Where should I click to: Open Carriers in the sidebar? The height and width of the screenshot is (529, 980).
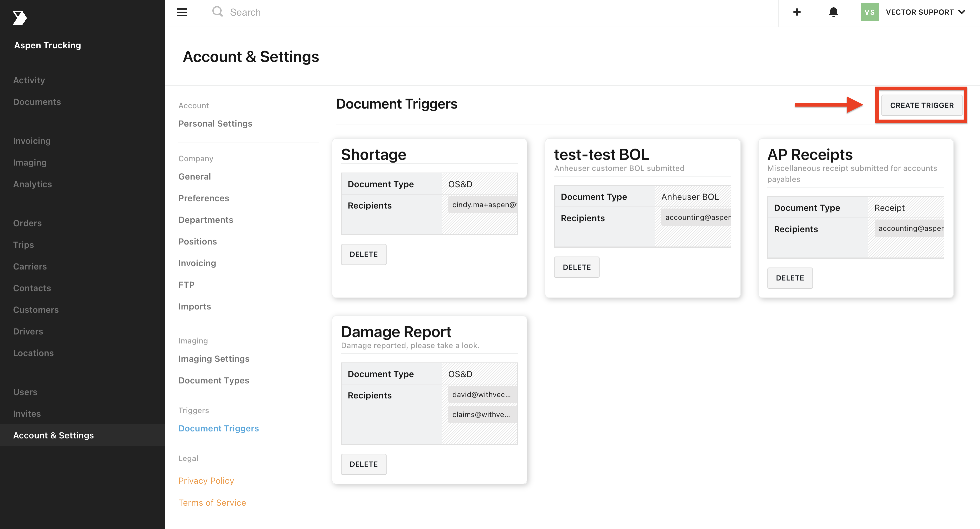30,266
